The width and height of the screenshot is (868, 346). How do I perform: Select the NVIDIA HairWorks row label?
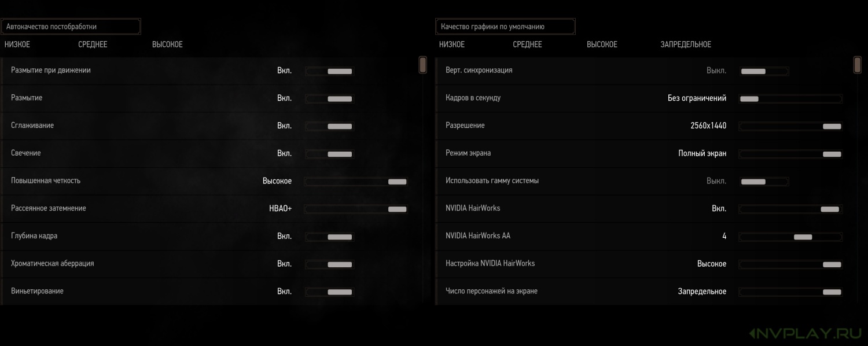click(473, 208)
